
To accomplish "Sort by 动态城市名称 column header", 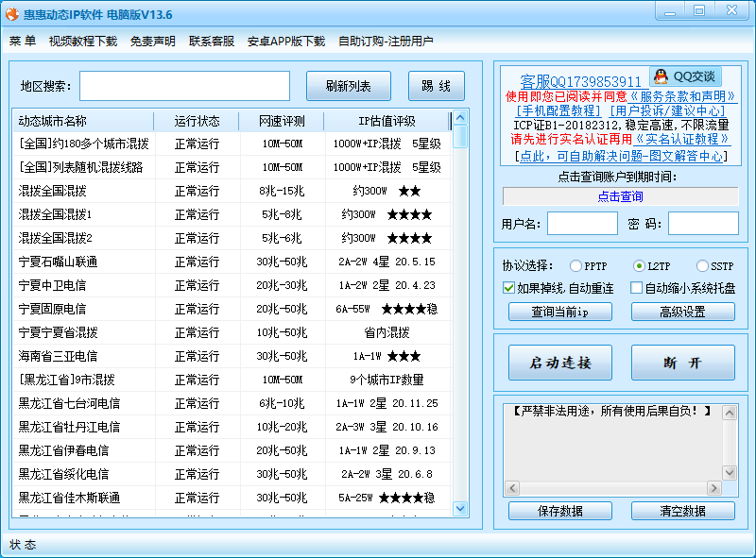I will 83,121.
